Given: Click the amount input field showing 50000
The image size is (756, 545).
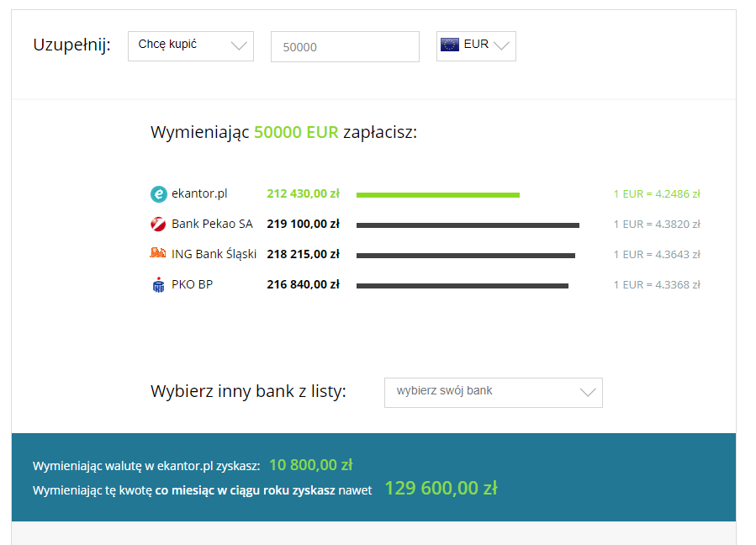Looking at the screenshot, I should [x=345, y=47].
